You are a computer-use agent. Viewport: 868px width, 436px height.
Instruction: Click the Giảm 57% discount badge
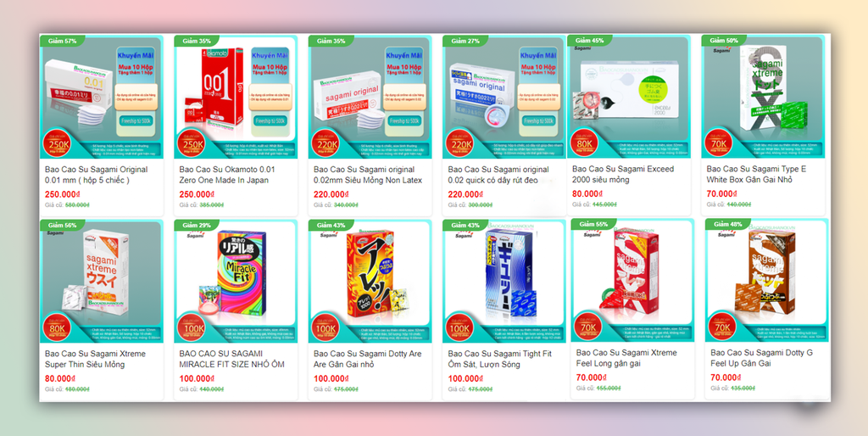61,41
